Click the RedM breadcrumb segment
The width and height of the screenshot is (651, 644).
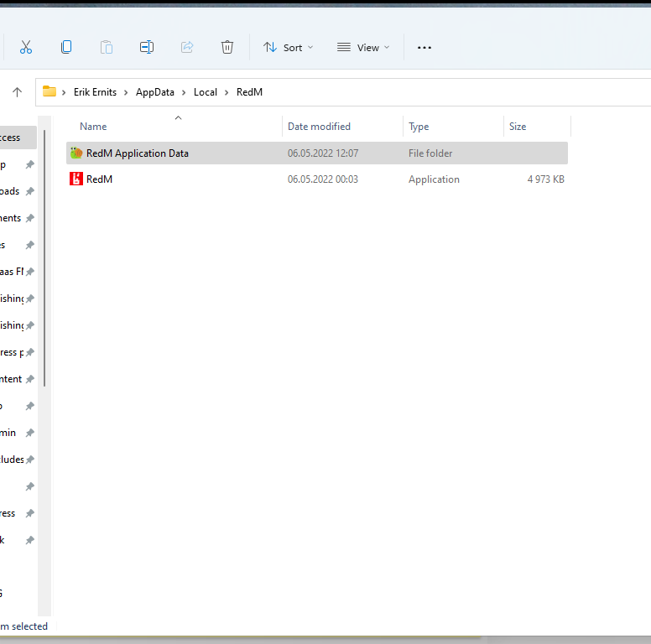249,92
